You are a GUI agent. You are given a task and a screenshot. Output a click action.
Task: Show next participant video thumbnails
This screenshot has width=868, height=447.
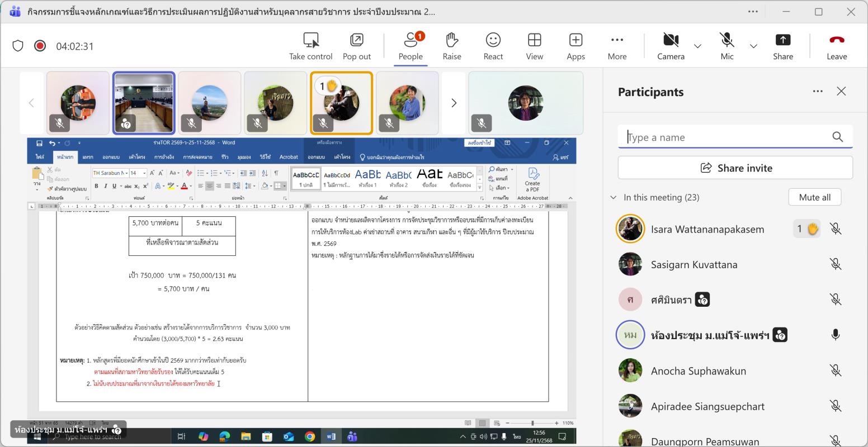coord(454,103)
